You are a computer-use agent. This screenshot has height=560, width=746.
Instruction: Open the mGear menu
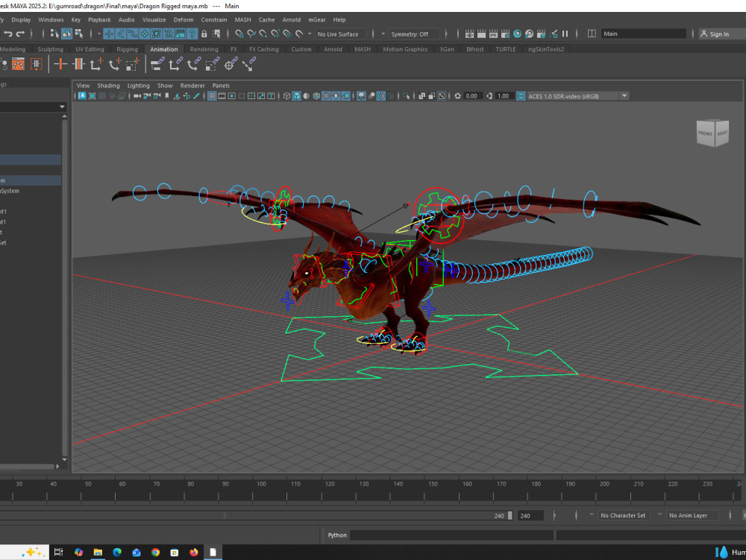(317, 19)
